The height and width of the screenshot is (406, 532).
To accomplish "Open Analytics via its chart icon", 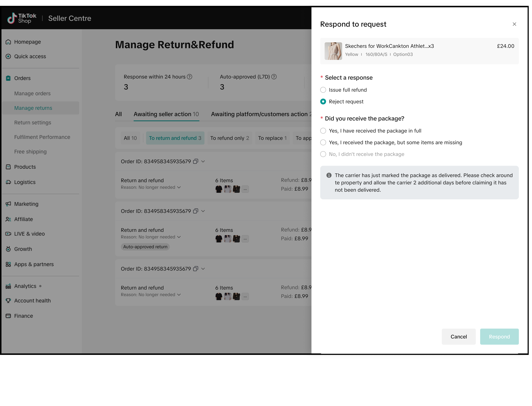I will point(8,286).
